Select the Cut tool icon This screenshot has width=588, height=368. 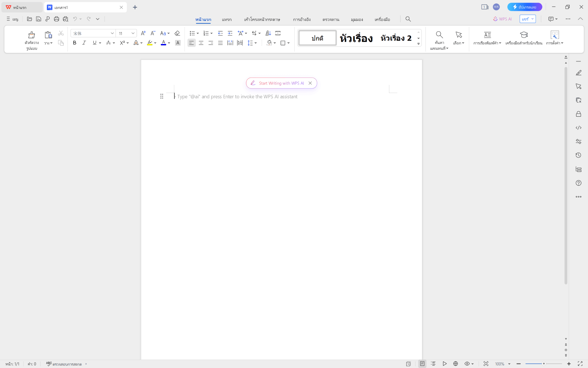[x=61, y=33]
